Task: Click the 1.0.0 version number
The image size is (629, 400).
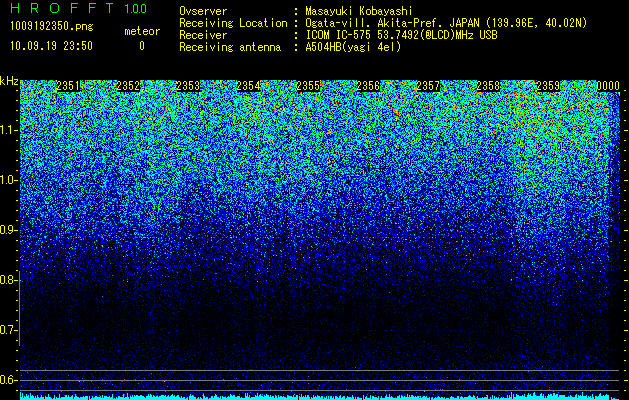Action: 135,8
